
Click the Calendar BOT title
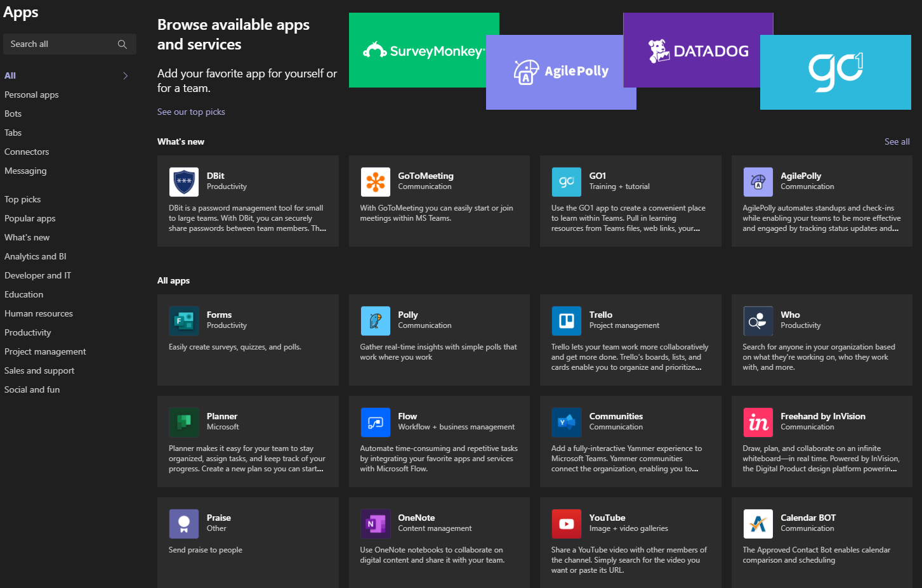[808, 518]
